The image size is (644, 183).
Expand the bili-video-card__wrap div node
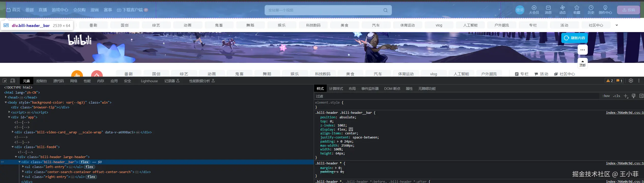coord(13,132)
